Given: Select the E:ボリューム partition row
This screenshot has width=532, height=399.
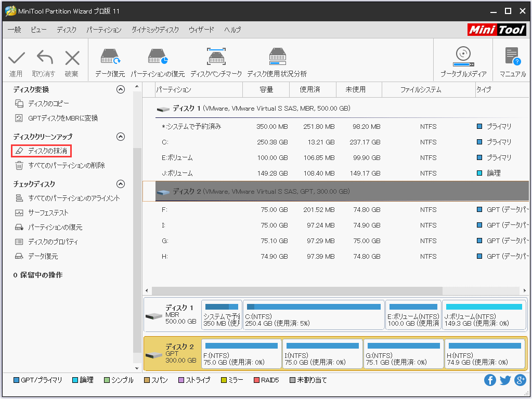Looking at the screenshot, I should (x=342, y=157).
